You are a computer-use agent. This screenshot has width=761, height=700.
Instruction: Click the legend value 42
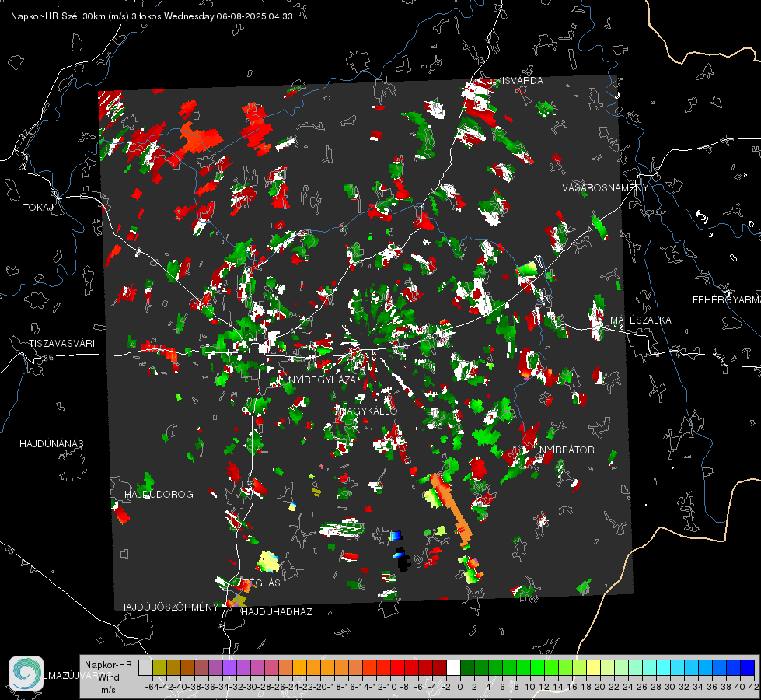point(754,687)
